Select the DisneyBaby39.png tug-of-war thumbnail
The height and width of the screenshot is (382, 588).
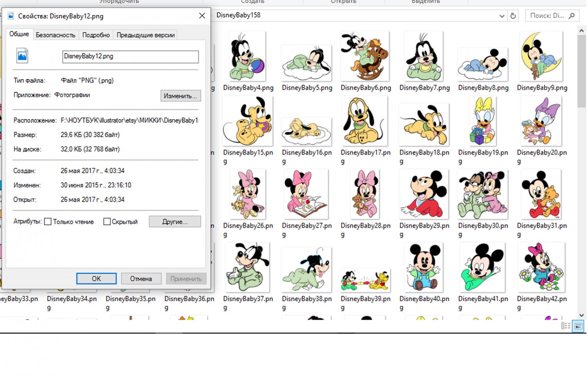[365, 281]
